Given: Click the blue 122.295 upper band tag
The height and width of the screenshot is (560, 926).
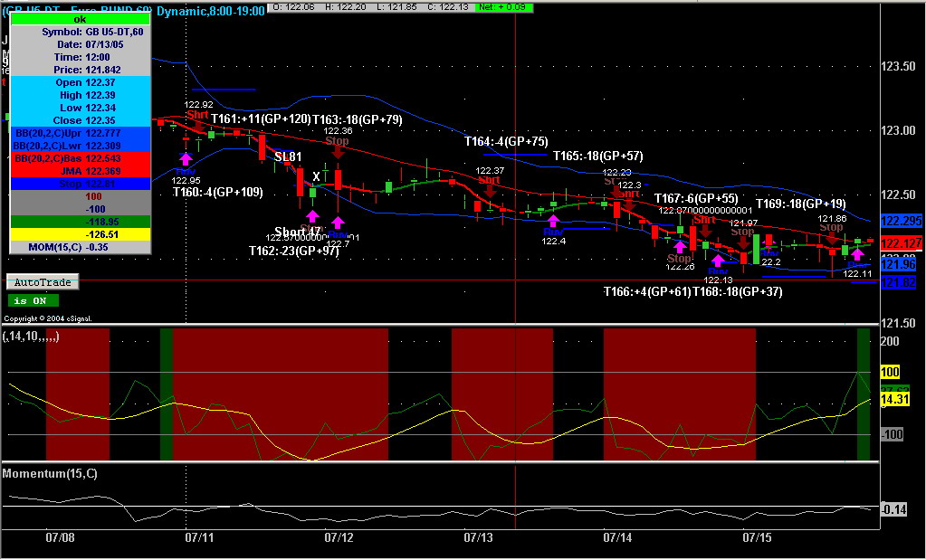Looking at the screenshot, I should point(901,222).
